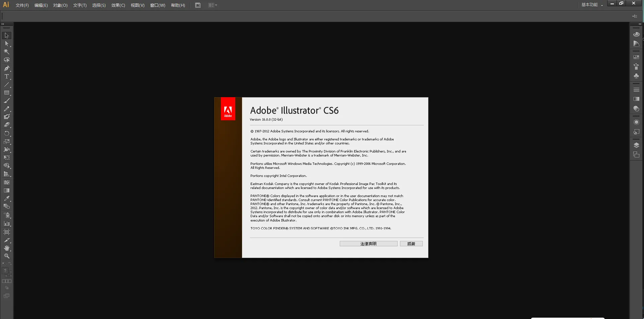
Task: Select the Mesh tool
Action: (x=7, y=182)
